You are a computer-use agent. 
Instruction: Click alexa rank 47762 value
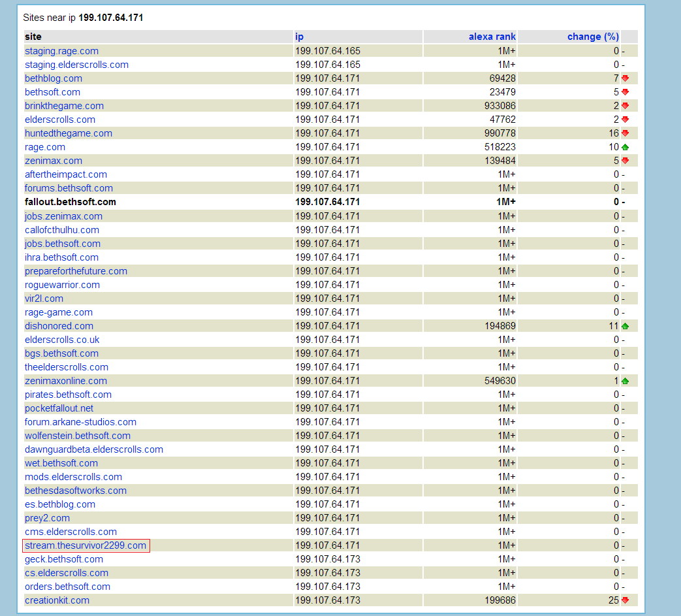point(503,120)
